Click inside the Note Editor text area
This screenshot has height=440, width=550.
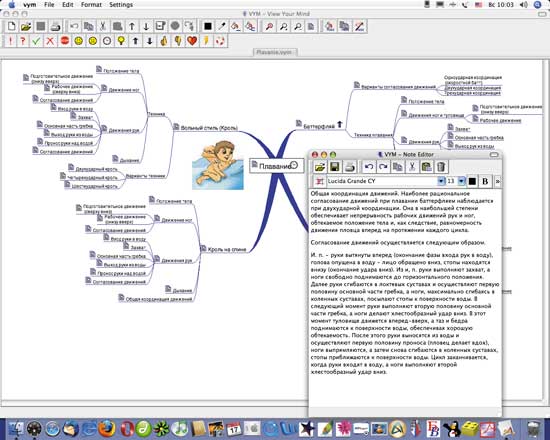tap(405, 298)
